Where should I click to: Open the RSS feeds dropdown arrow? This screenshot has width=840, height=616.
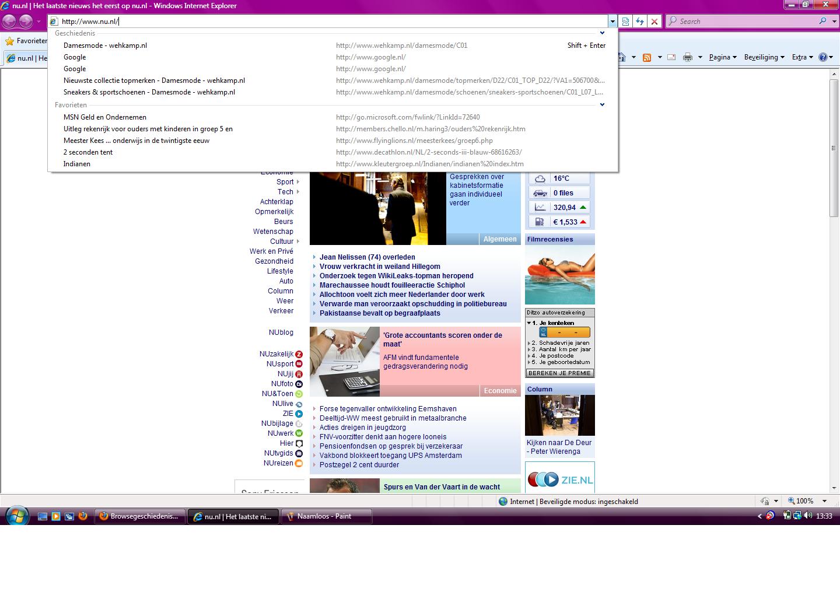click(660, 57)
